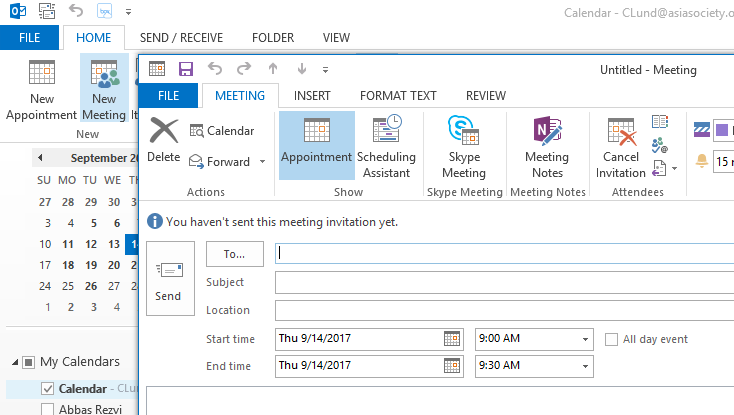Screen dimensions: 734x415
Task: Open the start time 9:00 AM dropdown
Action: (x=584, y=339)
